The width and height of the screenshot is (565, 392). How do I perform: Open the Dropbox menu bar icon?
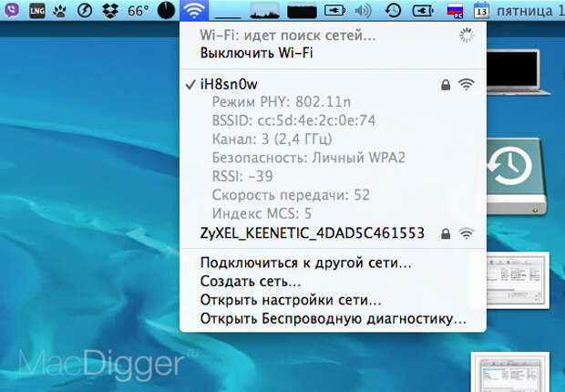[x=110, y=11]
